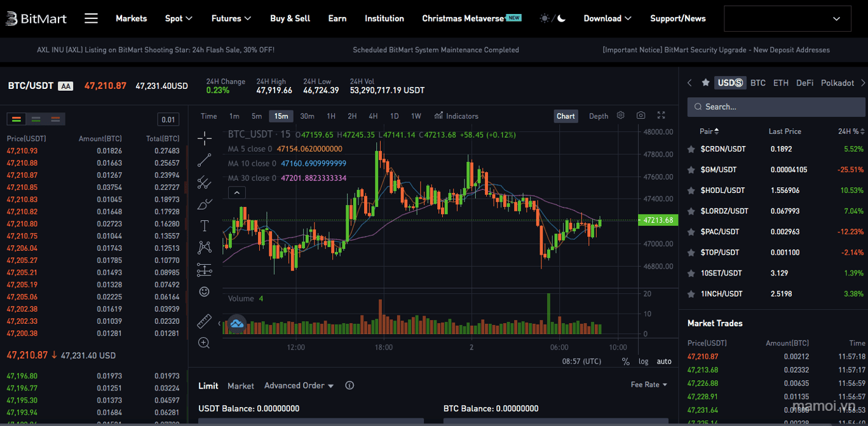
Task: Show buy orders only order book view
Action: click(x=36, y=119)
